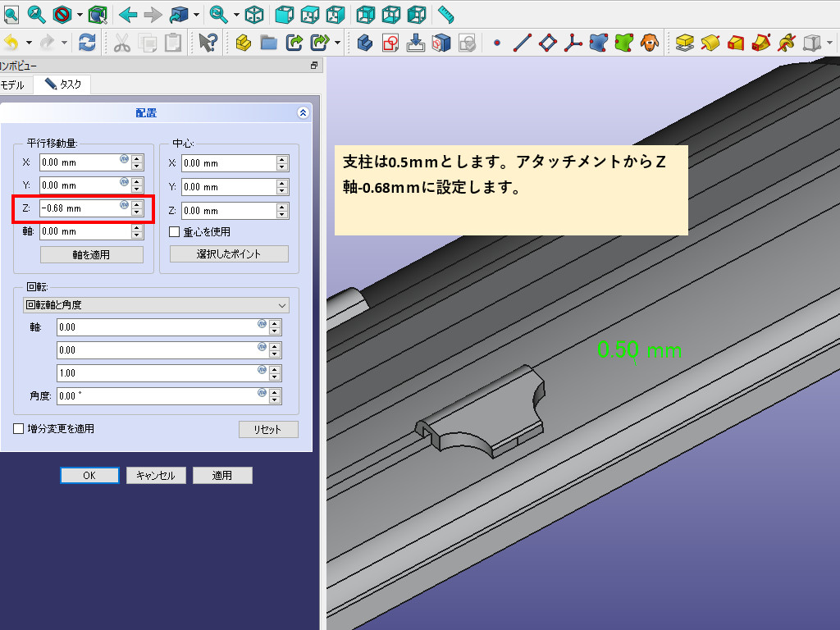The image size is (840, 630).
Task: Create a new Part Design body
Action: point(366,43)
